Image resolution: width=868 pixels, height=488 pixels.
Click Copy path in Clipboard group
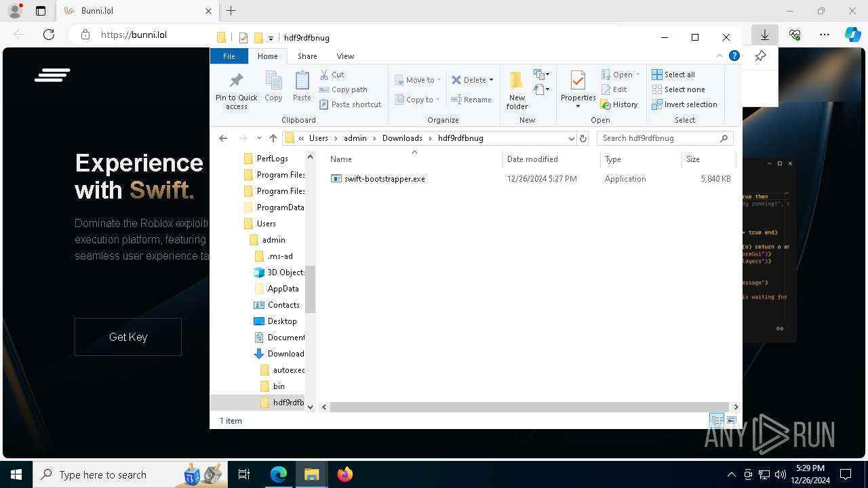[343, 89]
